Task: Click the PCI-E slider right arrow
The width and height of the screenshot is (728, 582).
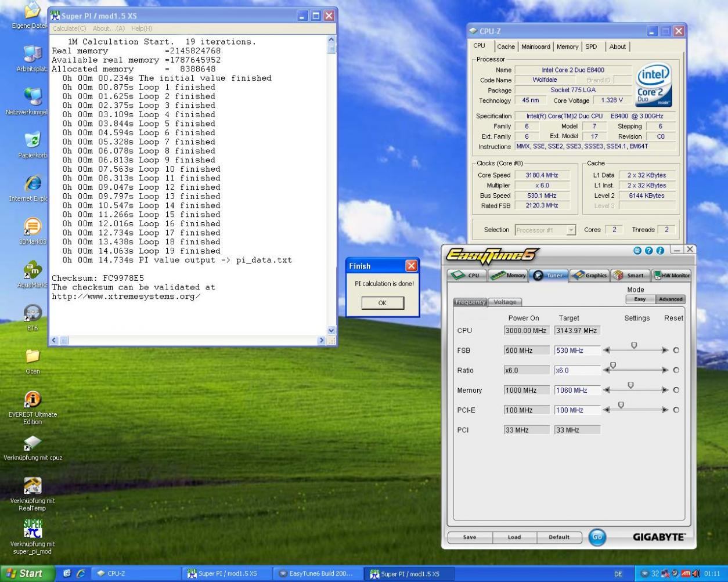Action: [x=665, y=410]
